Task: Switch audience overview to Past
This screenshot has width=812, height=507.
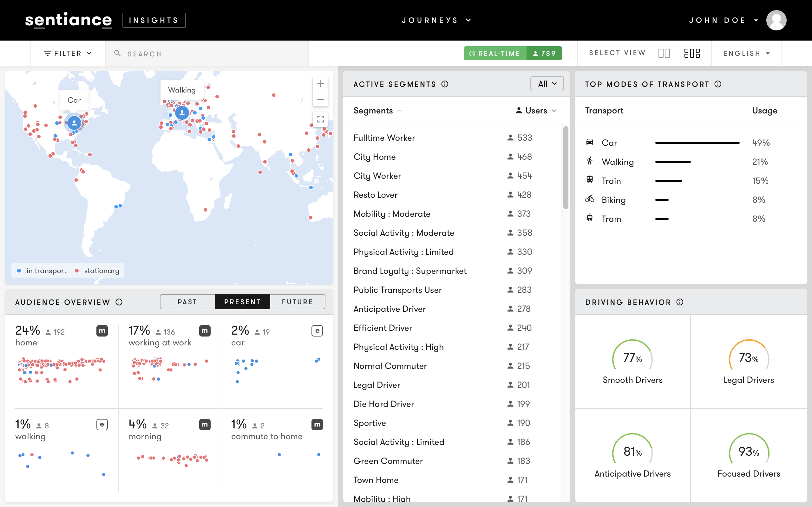Action: pyautogui.click(x=187, y=302)
